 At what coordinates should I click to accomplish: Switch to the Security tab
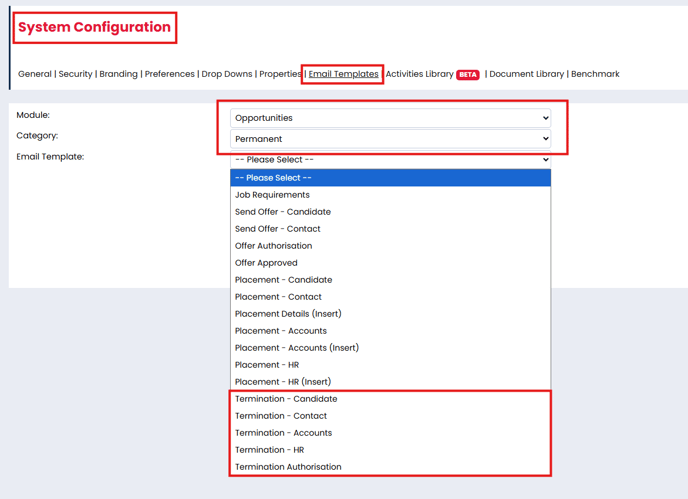point(75,74)
